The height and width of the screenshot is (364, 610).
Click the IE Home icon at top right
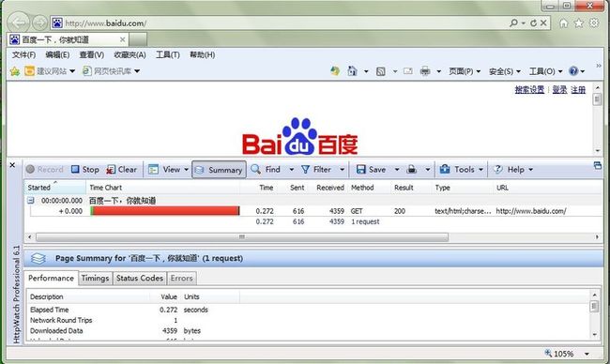tap(563, 23)
